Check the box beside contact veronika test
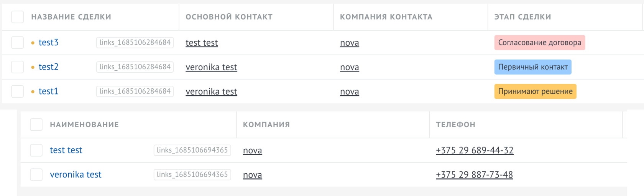 click(36, 174)
